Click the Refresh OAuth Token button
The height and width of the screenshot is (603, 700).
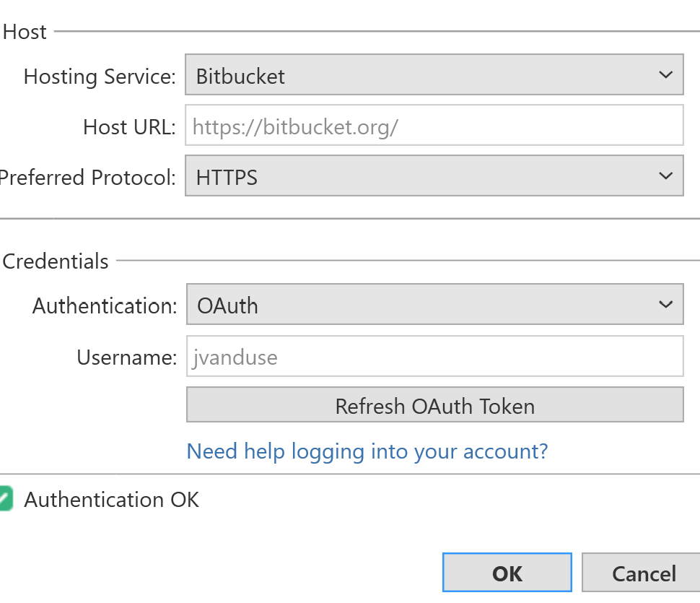tap(435, 404)
